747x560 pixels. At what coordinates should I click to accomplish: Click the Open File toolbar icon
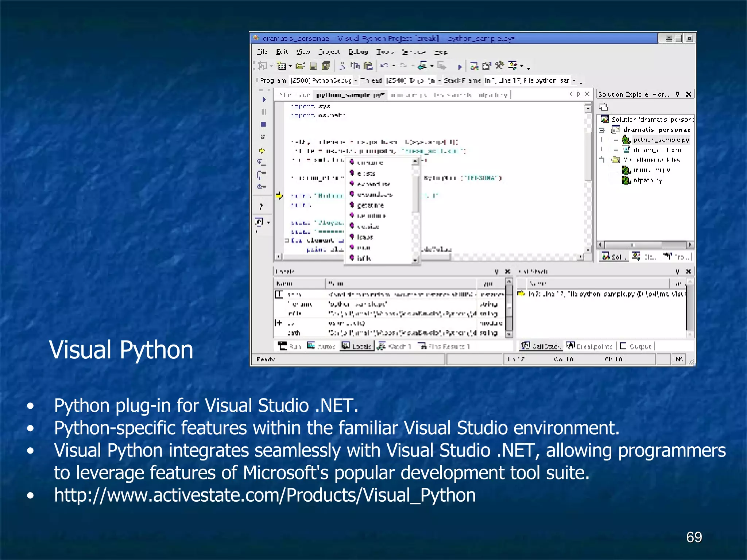pyautogui.click(x=300, y=66)
